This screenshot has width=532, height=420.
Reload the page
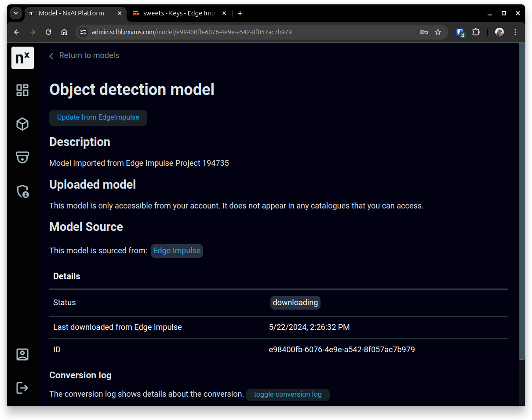48,32
